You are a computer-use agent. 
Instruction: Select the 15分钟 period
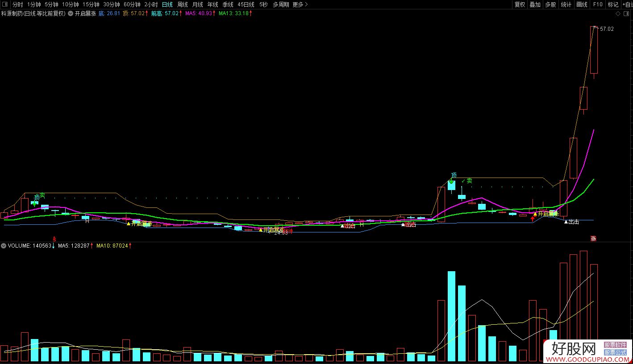coord(91,4)
